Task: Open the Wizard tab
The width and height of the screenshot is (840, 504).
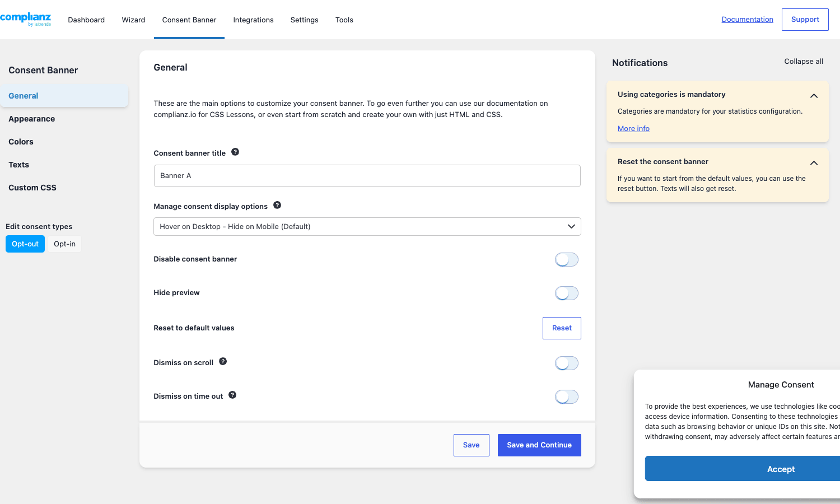Action: coord(133,20)
